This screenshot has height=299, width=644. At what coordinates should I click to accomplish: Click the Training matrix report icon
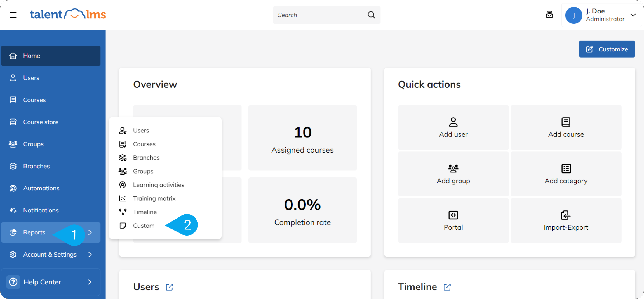[123, 198]
